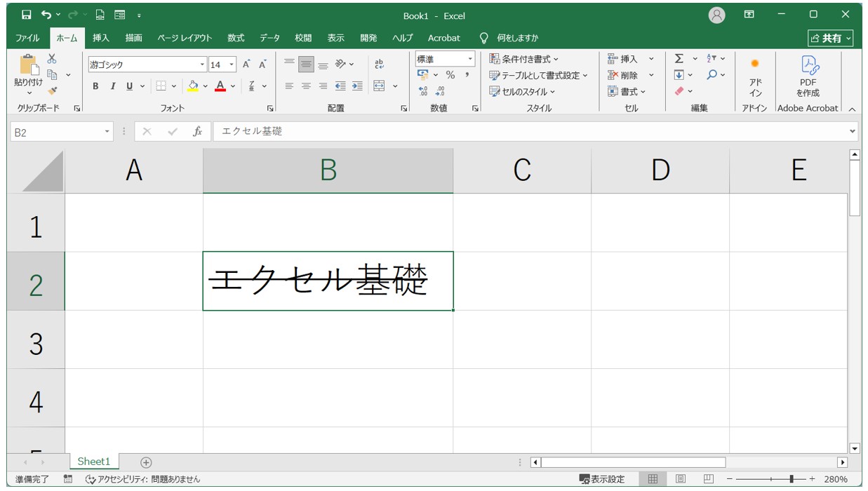Click the zoom slider handle

[x=792, y=479]
